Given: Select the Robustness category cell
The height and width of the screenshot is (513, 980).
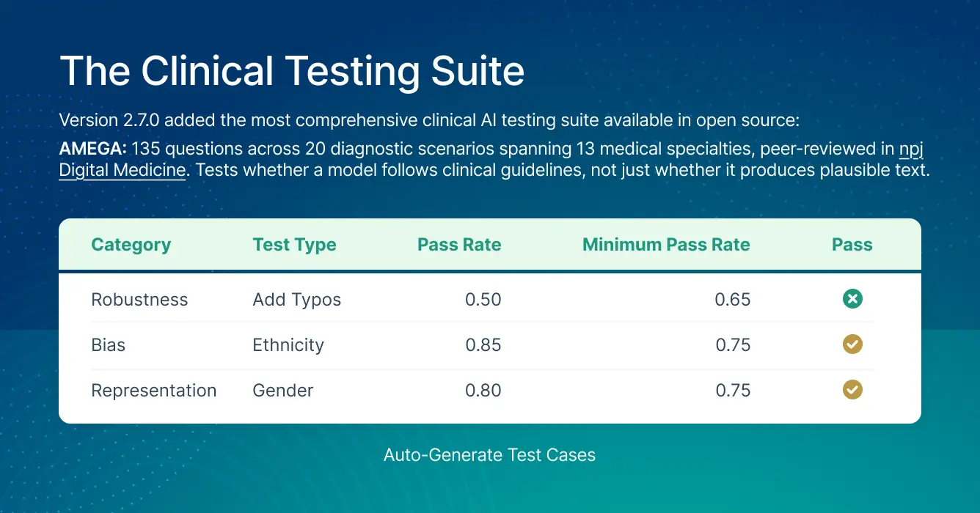Looking at the screenshot, I should pyautogui.click(x=139, y=300).
